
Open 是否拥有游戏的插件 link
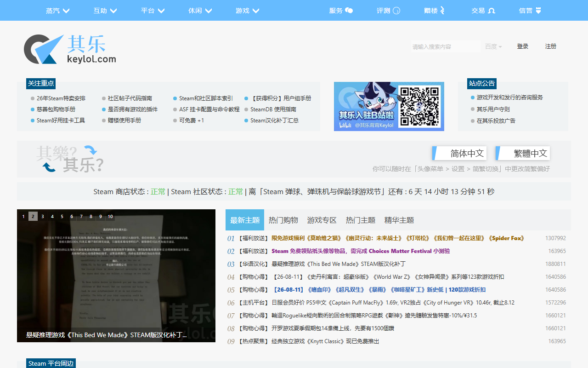pyautogui.click(x=133, y=109)
